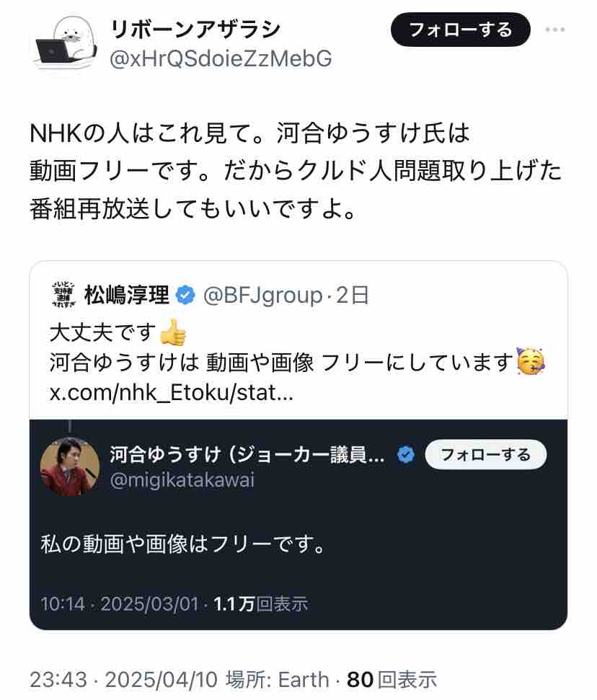This screenshot has width=597, height=700.
Task: Click 松嶋淳理 display name in quote
Action: pyautogui.click(x=127, y=294)
